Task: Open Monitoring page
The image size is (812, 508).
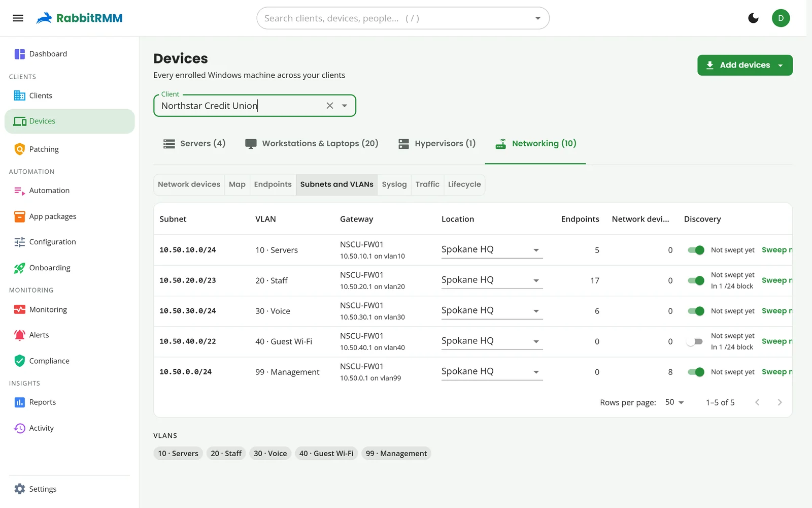Action: 70,309
